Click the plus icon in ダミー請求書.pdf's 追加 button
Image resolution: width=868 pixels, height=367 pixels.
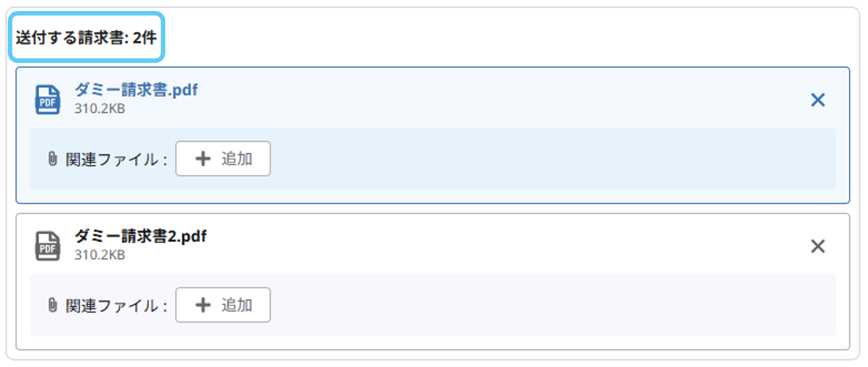tap(203, 158)
